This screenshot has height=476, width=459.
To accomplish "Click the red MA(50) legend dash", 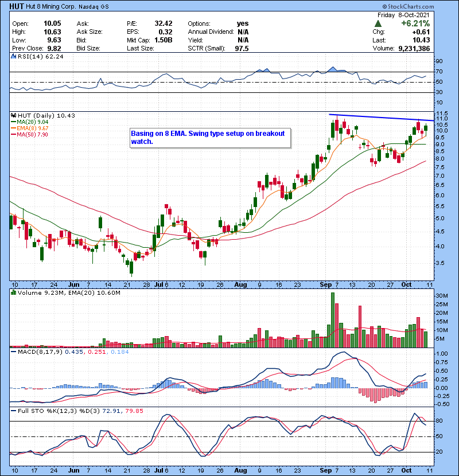I will pyautogui.click(x=13, y=135).
